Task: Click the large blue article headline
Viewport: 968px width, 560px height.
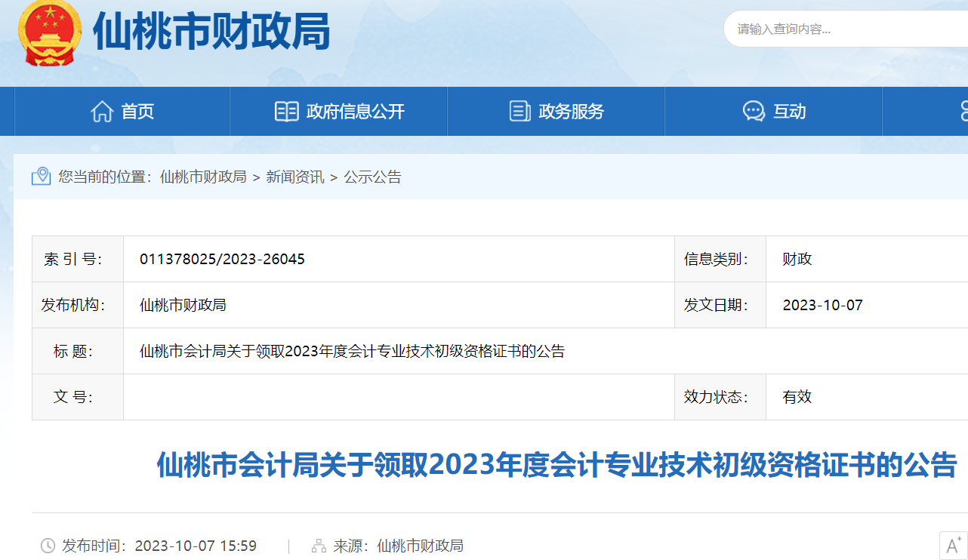Action: coord(556,465)
